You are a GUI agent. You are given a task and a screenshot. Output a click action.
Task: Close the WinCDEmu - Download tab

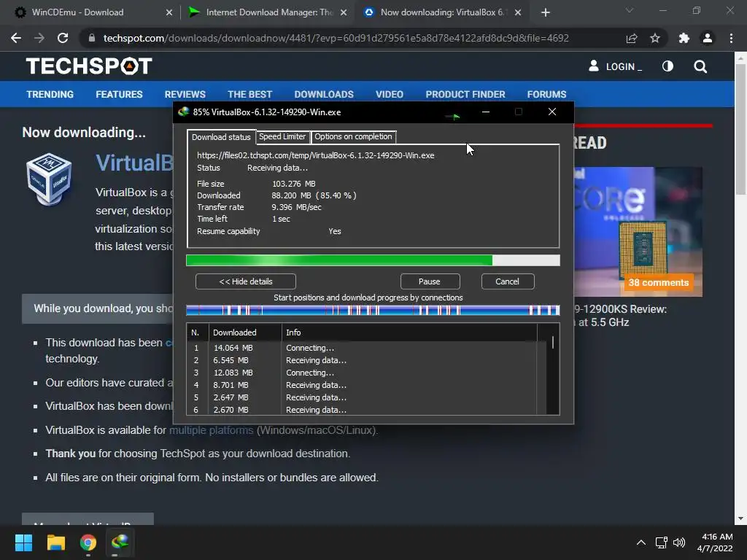pyautogui.click(x=169, y=12)
